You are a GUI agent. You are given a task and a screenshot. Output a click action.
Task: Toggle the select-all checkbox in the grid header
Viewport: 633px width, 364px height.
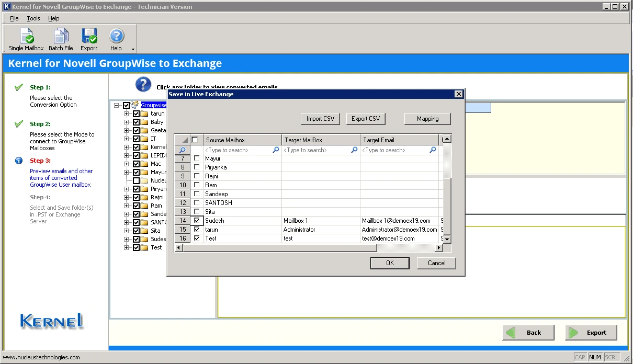point(195,140)
